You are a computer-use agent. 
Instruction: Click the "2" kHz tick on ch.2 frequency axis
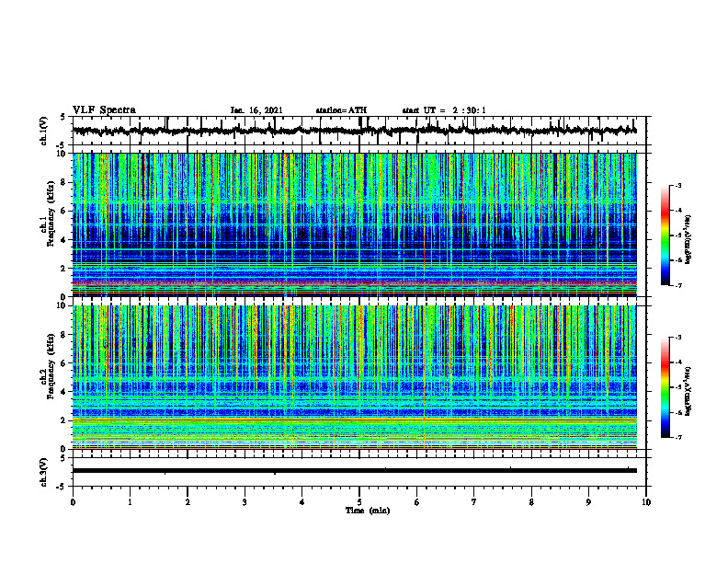tap(64, 420)
